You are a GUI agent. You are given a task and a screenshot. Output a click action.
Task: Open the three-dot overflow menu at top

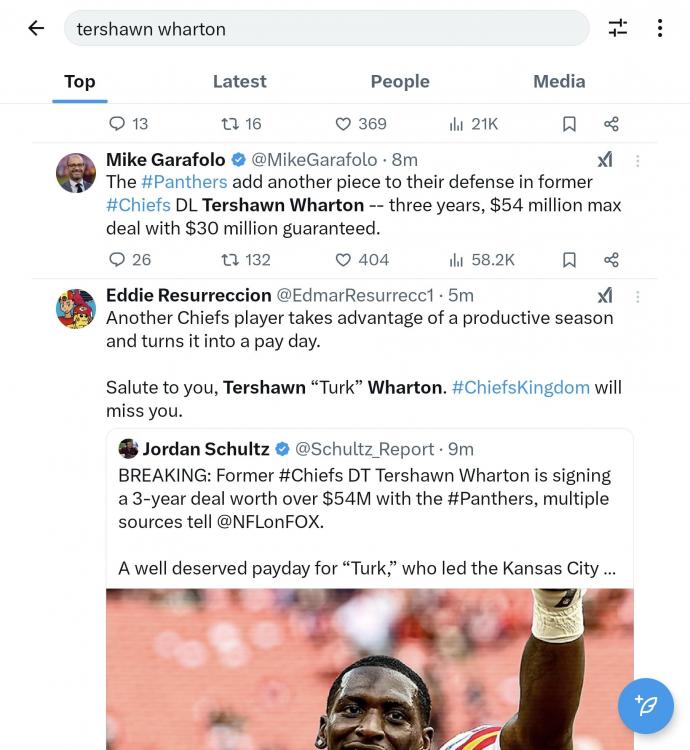point(660,28)
